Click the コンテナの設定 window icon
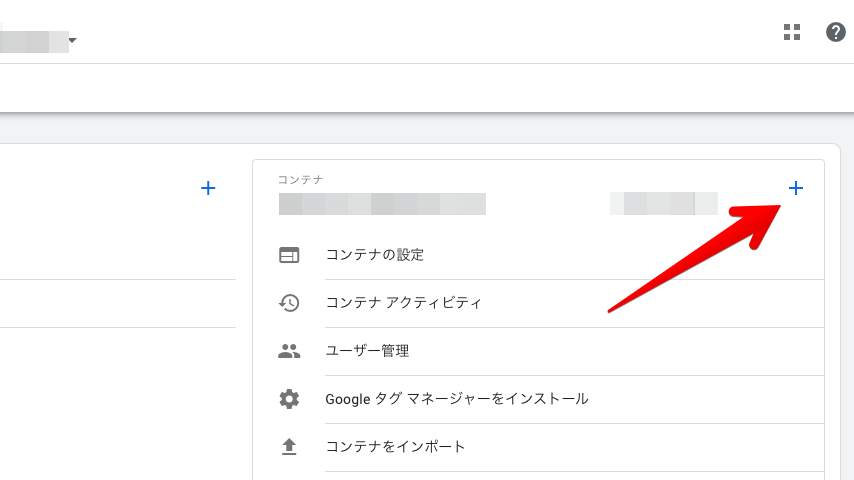 coord(289,255)
